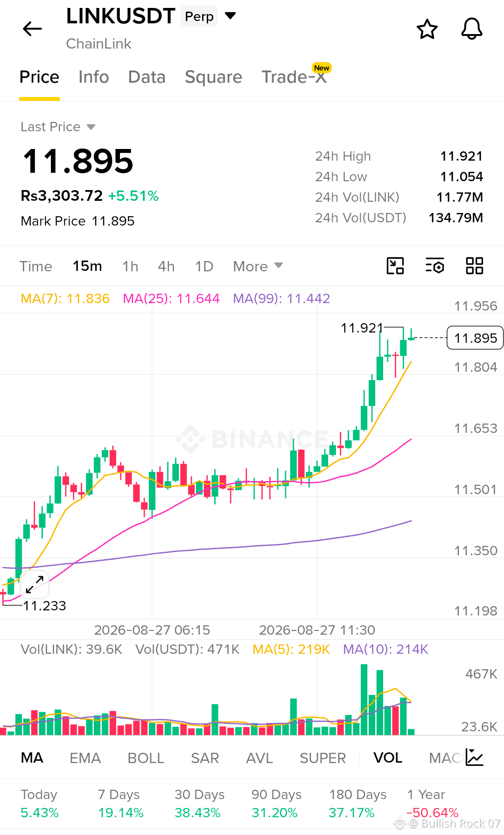
Task: Switch to the Price tab
Action: [39, 77]
